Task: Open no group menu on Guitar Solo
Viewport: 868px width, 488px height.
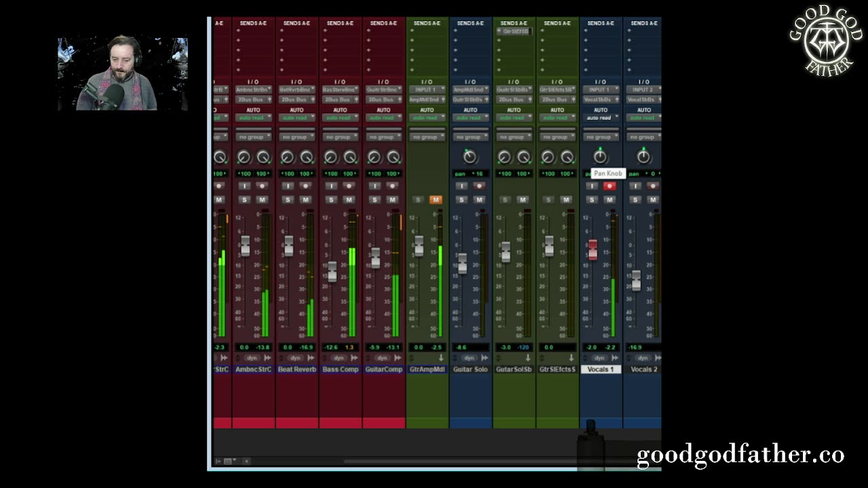Action: coord(471,137)
